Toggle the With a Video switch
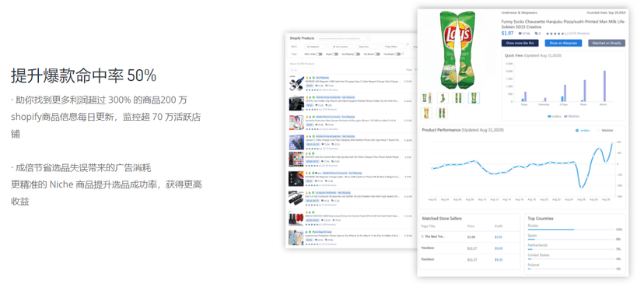 [x=320, y=54]
